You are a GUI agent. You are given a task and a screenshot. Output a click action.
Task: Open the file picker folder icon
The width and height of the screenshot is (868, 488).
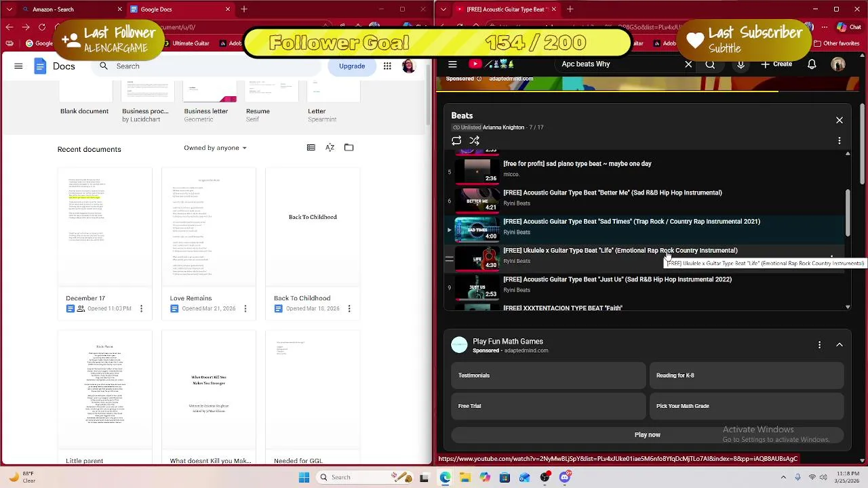pos(349,148)
